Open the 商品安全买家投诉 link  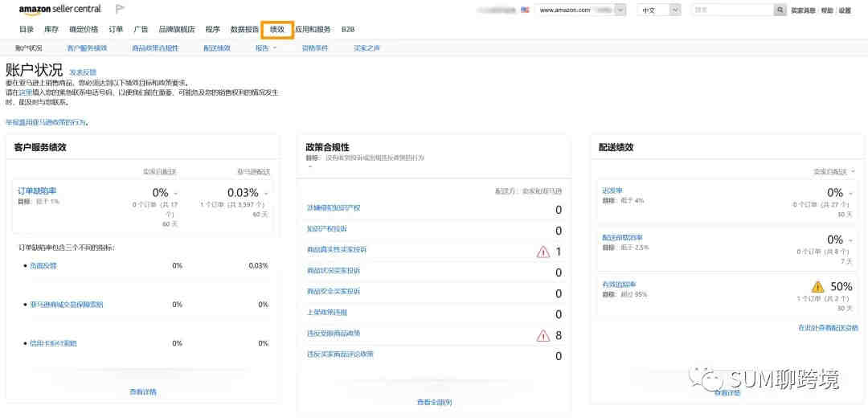334,291
